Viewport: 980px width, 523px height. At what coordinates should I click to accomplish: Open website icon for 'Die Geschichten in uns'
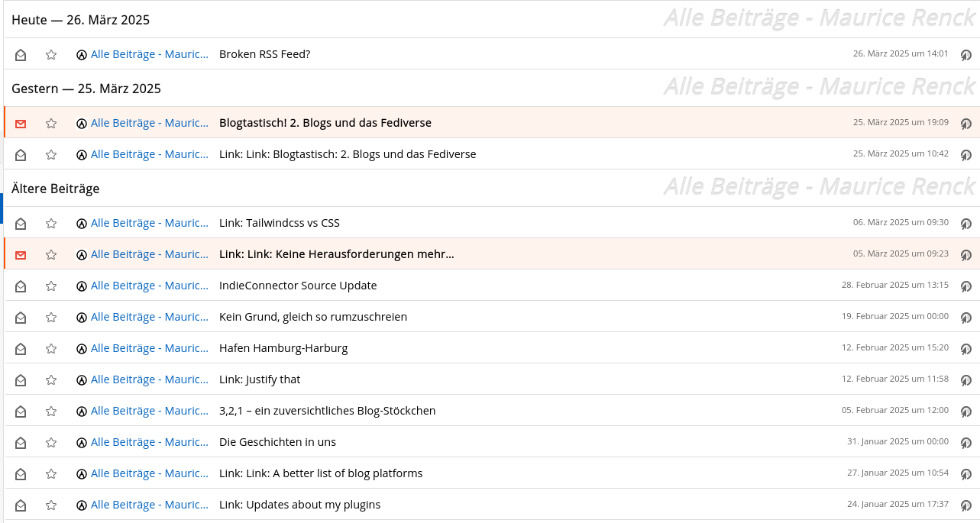click(965, 442)
